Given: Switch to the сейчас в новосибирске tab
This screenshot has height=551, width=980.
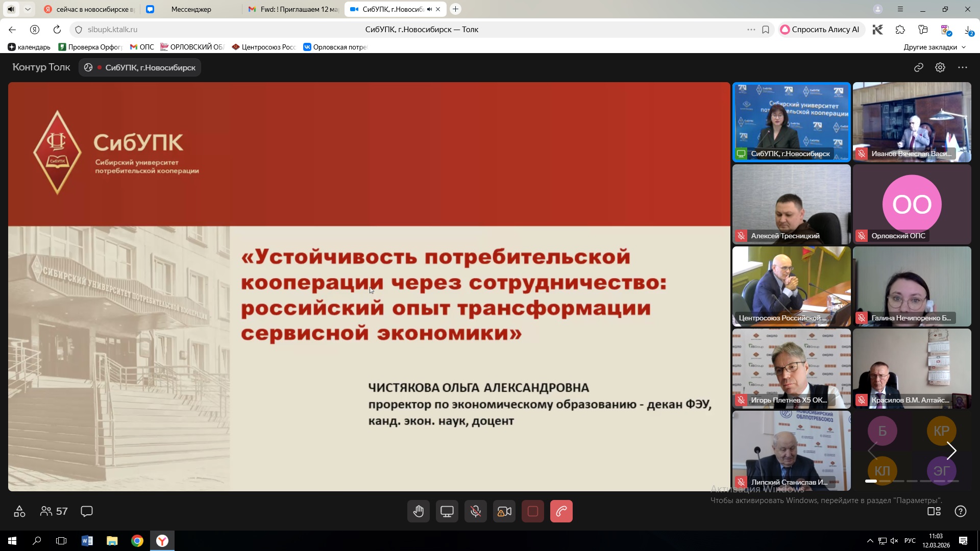Looking at the screenshot, I should [89, 9].
